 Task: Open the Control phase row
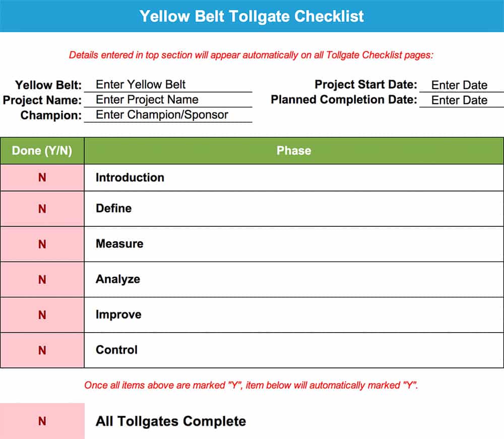tap(294, 350)
